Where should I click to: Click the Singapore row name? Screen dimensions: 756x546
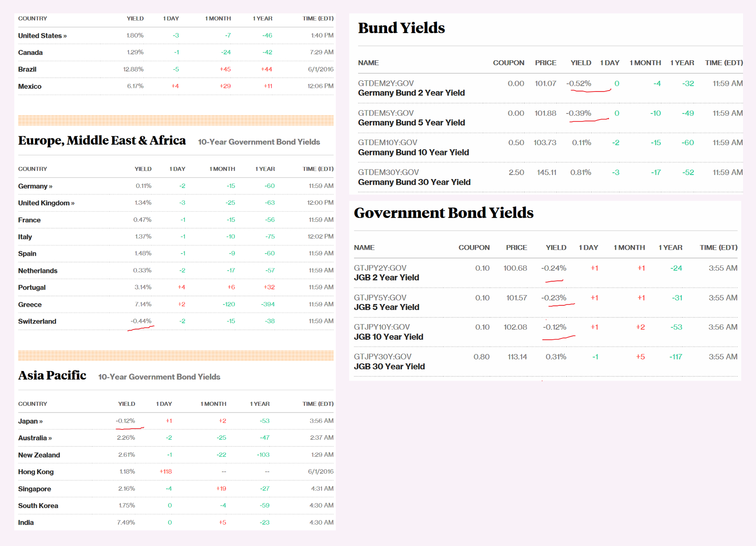click(x=34, y=489)
